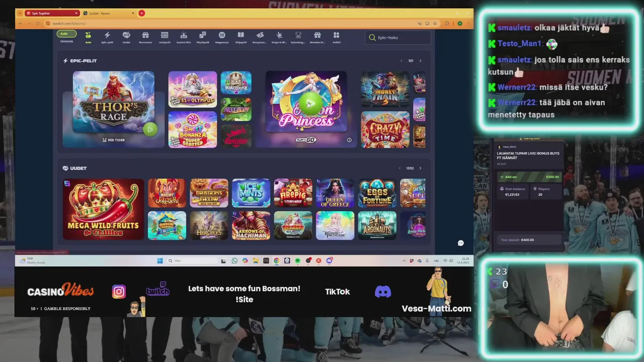Screen dimensions: 644x362
Task: Click the TikTok label in overlay
Action: tap(338, 292)
